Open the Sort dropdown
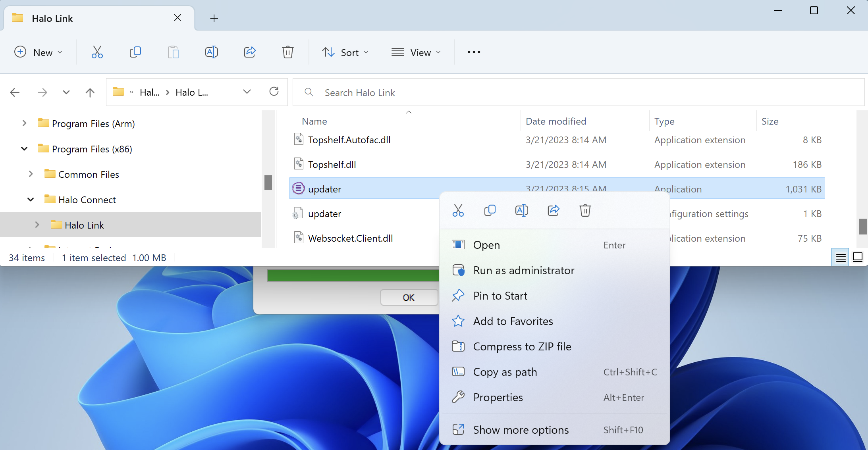The image size is (868, 450). (x=345, y=52)
